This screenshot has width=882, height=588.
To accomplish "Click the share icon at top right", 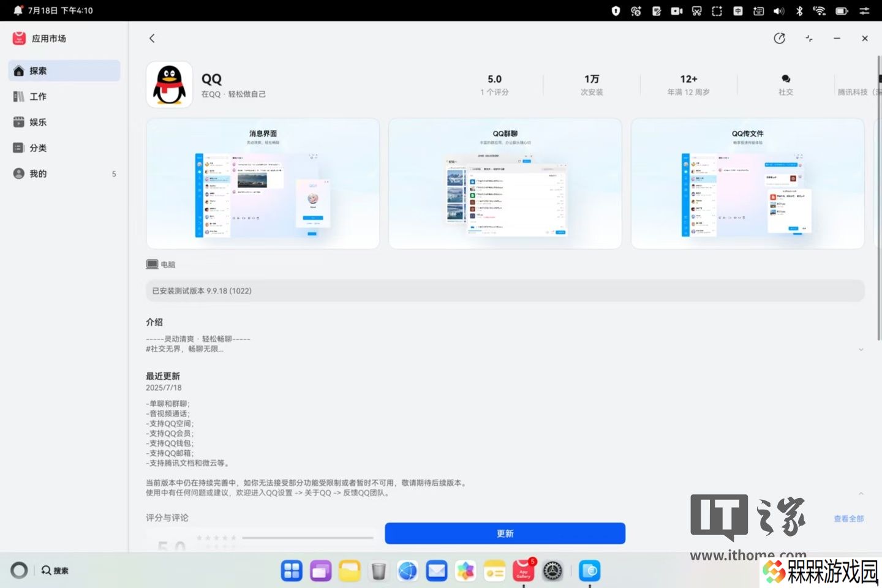I will [779, 38].
